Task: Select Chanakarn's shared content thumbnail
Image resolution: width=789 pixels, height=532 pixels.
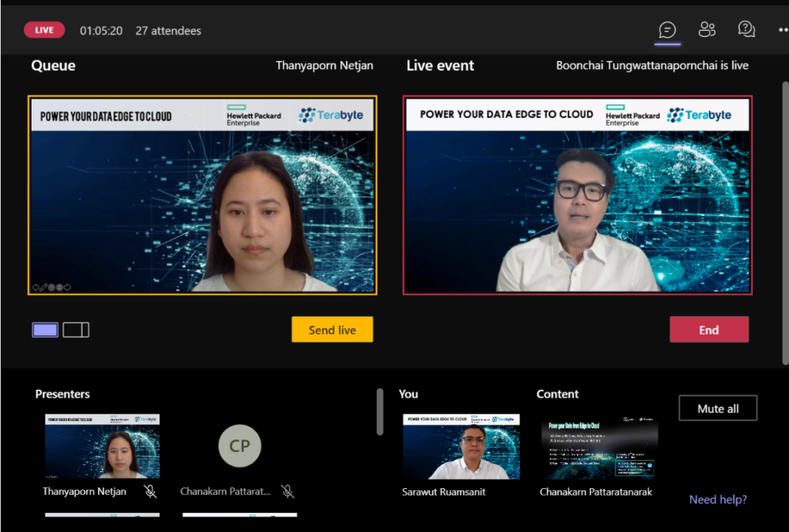Action: (x=599, y=447)
